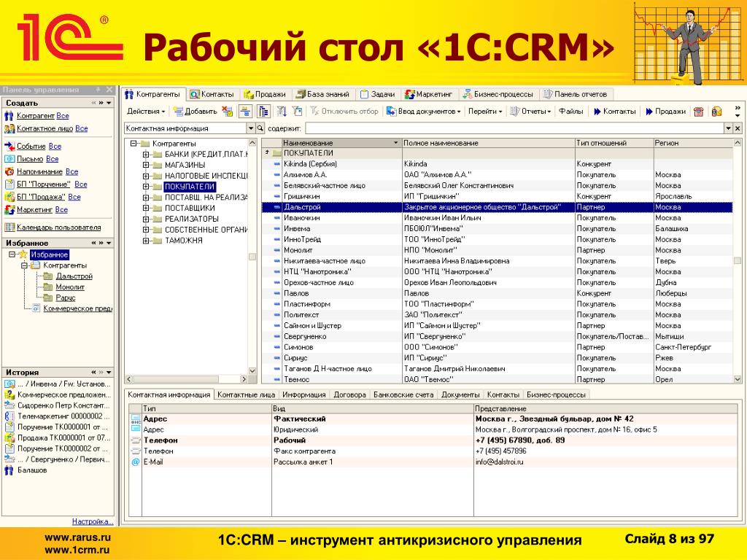Viewport: 747px width, 560px height.
Task: Open the Дальстрой favorite link
Action: [x=74, y=276]
